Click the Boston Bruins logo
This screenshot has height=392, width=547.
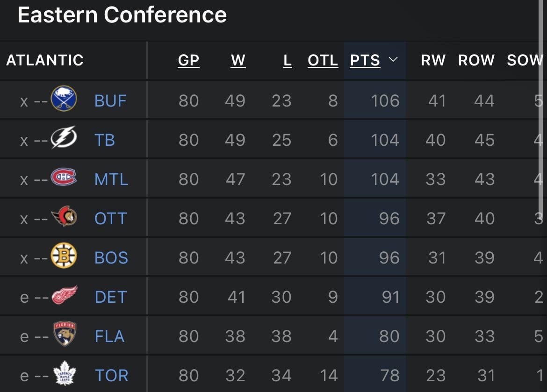[x=64, y=256]
